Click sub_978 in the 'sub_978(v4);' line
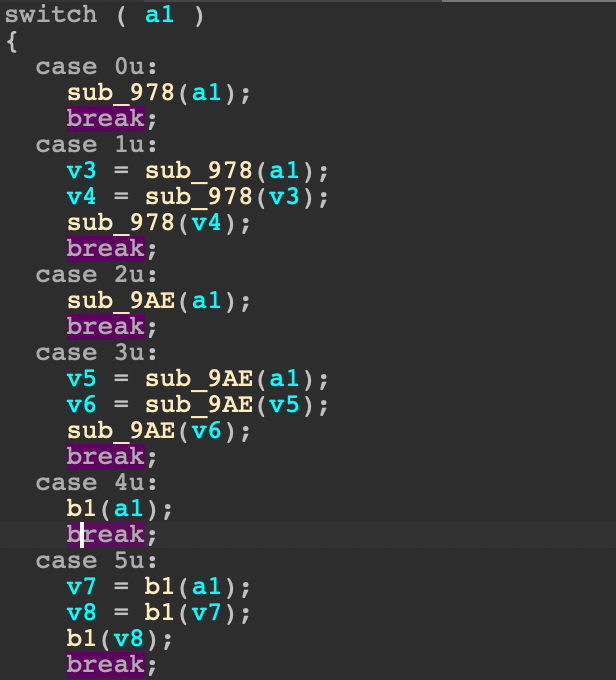 click(121, 223)
